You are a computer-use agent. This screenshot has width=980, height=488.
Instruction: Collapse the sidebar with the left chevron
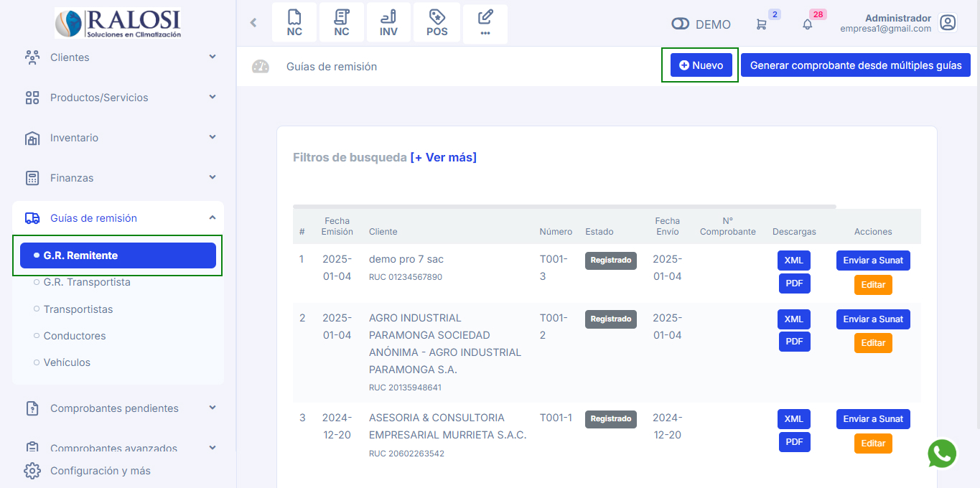tap(253, 23)
